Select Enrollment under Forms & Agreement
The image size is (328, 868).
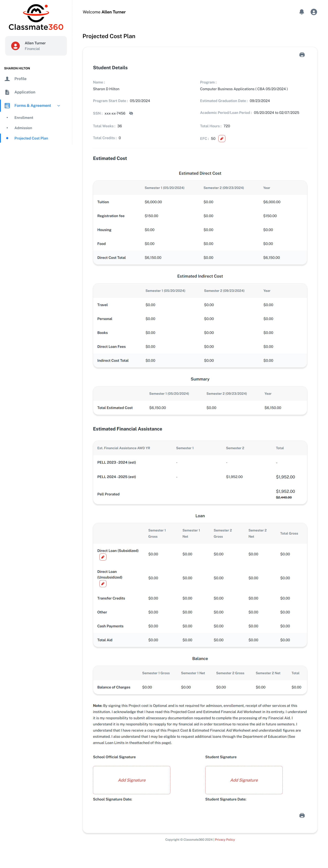pyautogui.click(x=24, y=118)
